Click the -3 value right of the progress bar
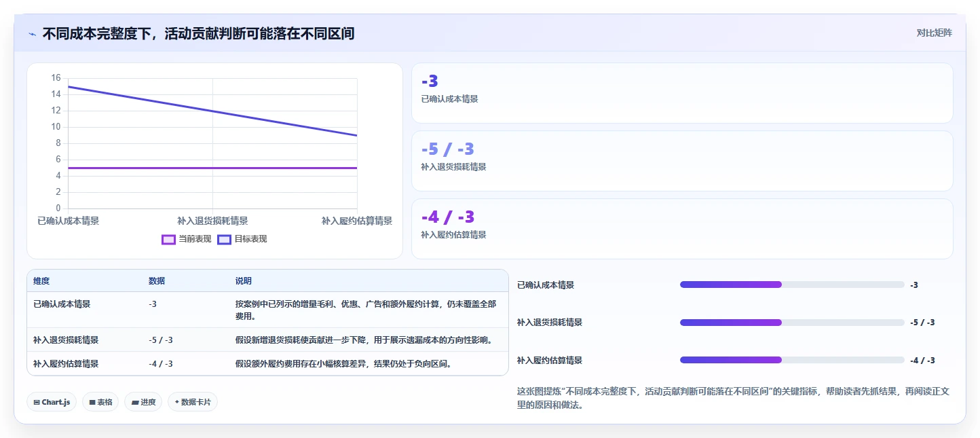Viewport: 980px width, 438px height. [914, 285]
